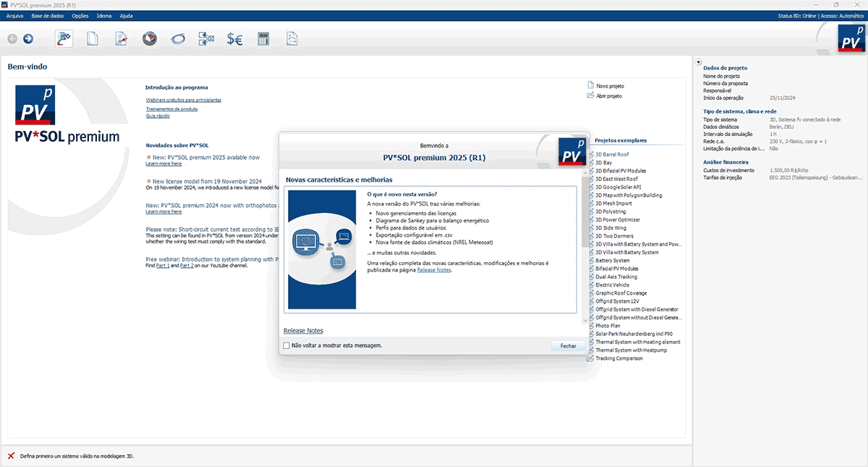868x467 pixels.
Task: Open the Battery System example project
Action: coord(612,261)
